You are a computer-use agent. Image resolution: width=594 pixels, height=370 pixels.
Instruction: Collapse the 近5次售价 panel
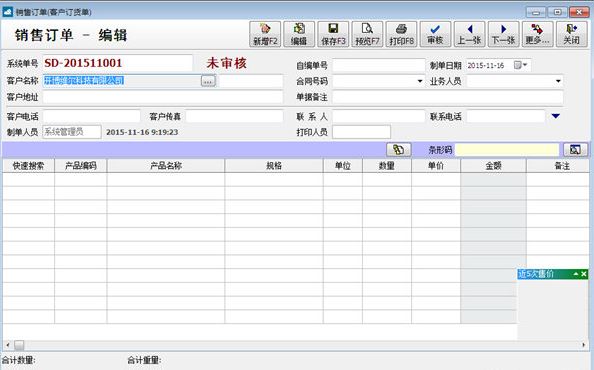pyautogui.click(x=576, y=274)
